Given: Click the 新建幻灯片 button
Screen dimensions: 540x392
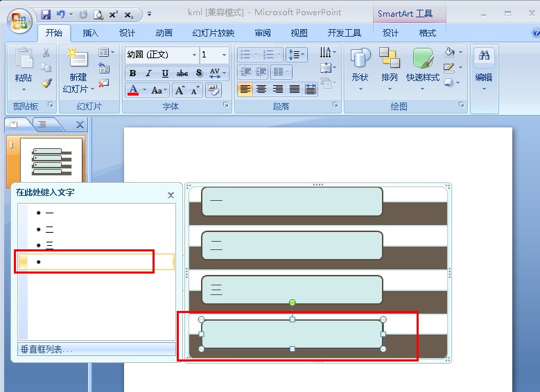Looking at the screenshot, I should point(78,70).
